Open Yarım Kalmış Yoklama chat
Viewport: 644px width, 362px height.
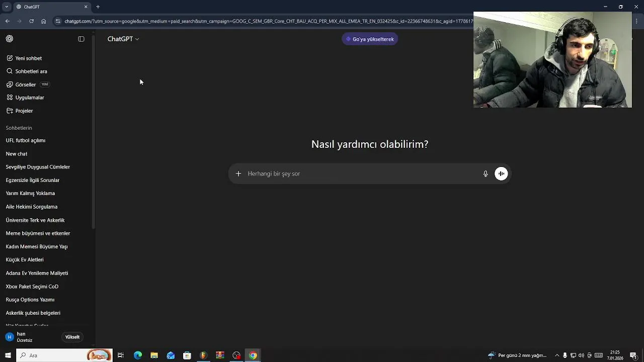(30, 193)
